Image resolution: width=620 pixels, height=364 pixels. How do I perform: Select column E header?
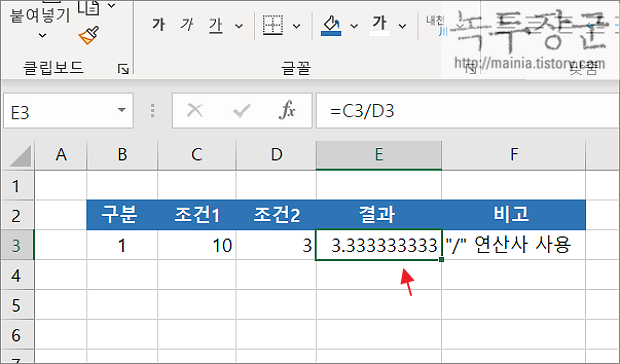click(x=379, y=155)
